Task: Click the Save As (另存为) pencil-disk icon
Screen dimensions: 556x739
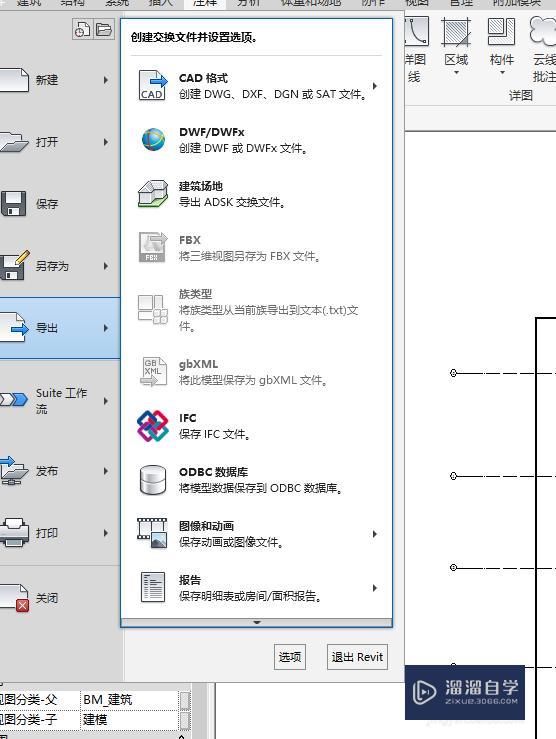Action: [x=15, y=265]
